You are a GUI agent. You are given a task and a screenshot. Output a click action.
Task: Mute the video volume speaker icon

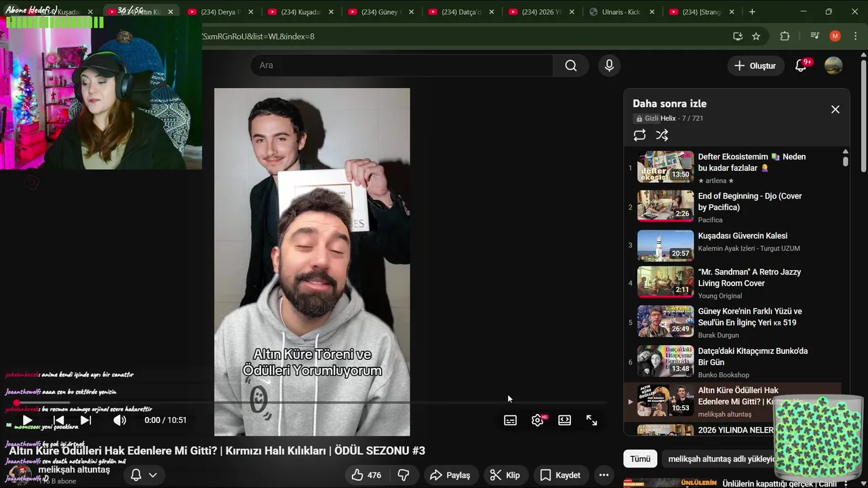[x=119, y=420]
